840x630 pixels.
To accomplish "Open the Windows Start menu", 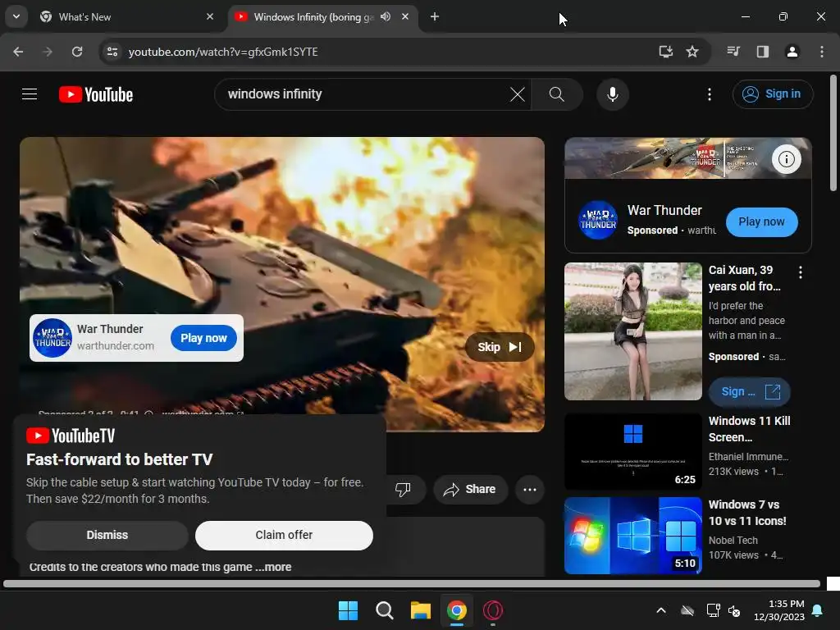I will coord(348,610).
